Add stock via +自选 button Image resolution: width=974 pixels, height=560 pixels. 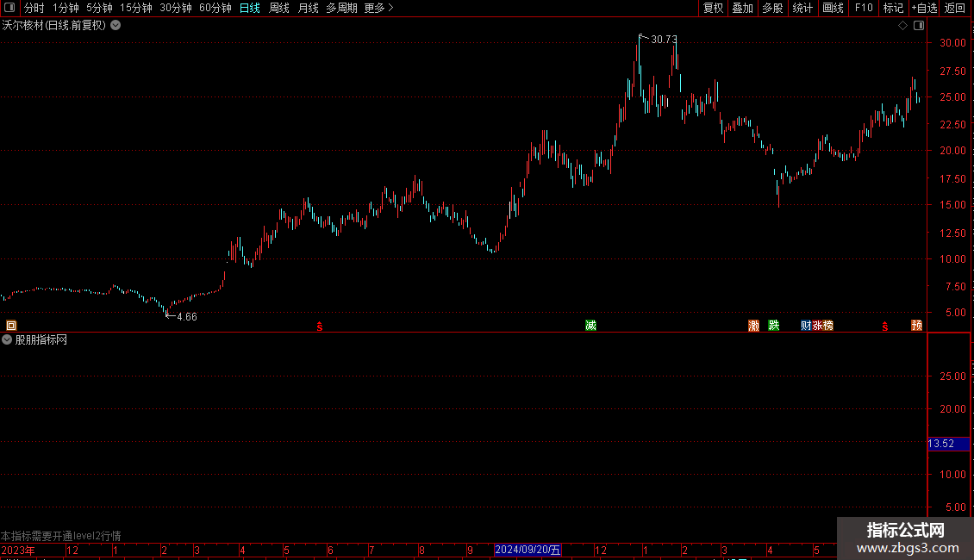(924, 8)
